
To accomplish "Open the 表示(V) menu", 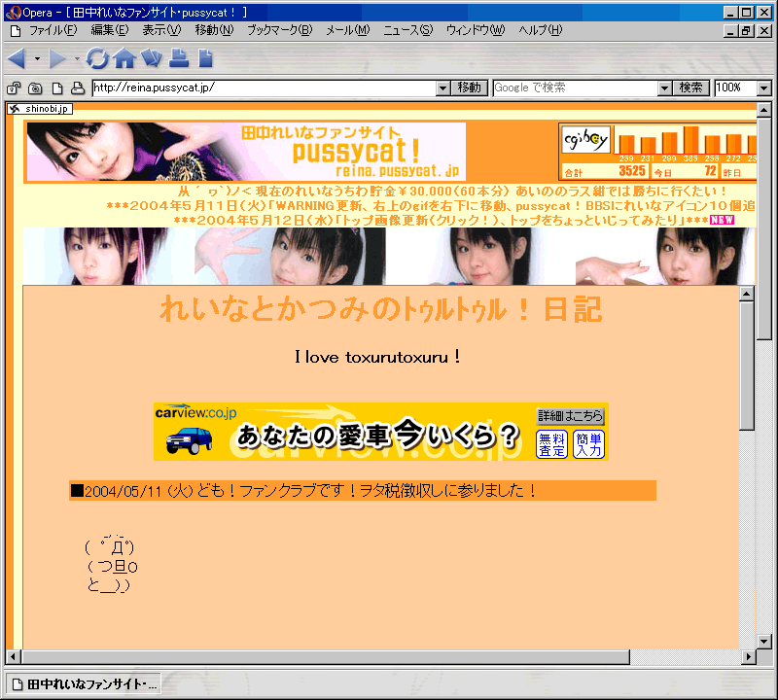I will [161, 30].
